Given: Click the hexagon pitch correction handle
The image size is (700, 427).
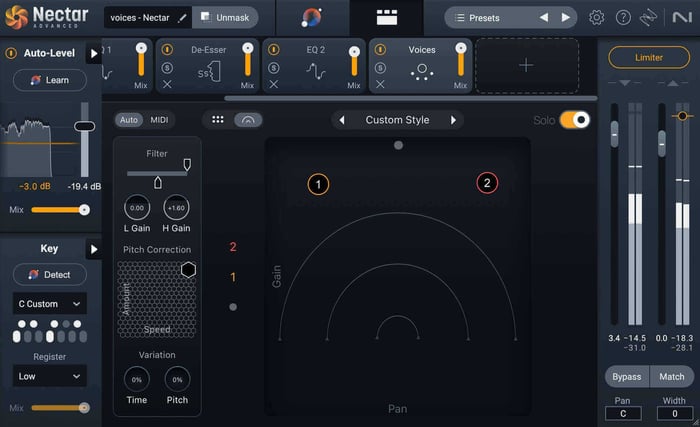Looking at the screenshot, I should tap(188, 270).
